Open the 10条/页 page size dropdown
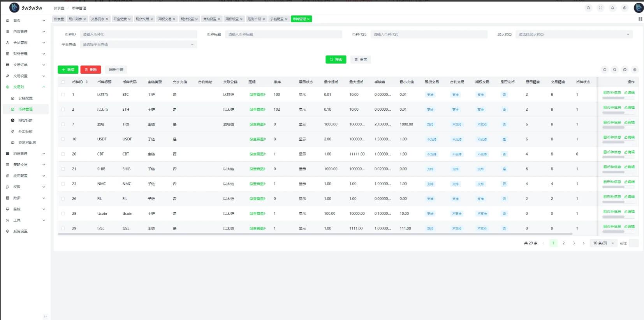Screen dimensions: 644x320 click(603, 243)
